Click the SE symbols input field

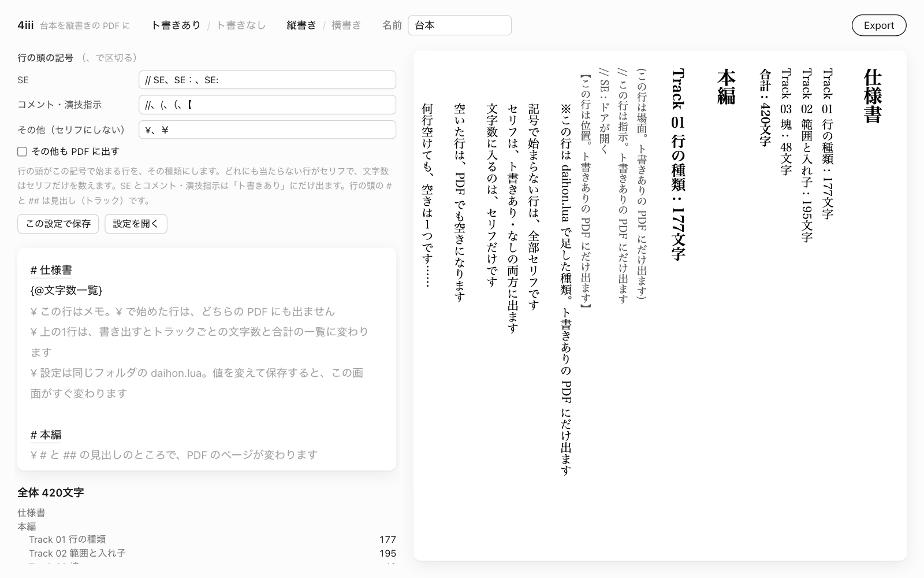(267, 80)
